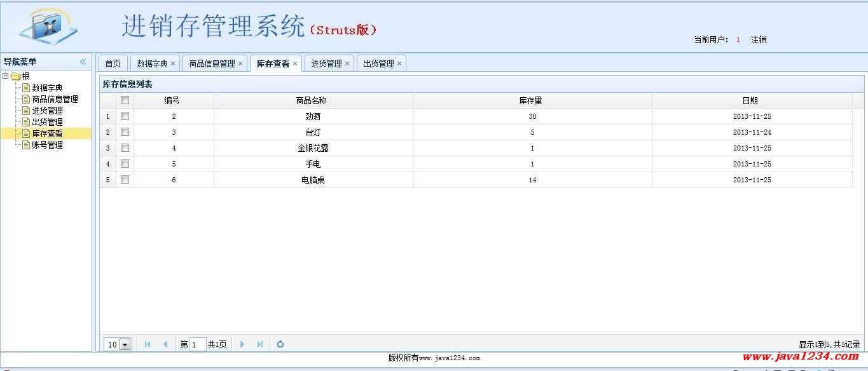Open the page size dropdown showing 10
This screenshot has height=371, width=868.
tap(125, 344)
